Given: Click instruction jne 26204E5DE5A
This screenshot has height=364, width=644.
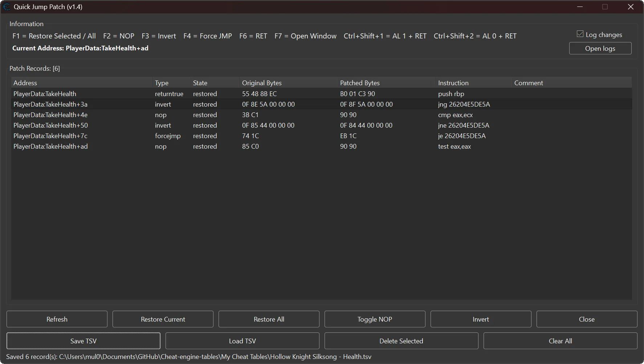Looking at the screenshot, I should point(464,125).
